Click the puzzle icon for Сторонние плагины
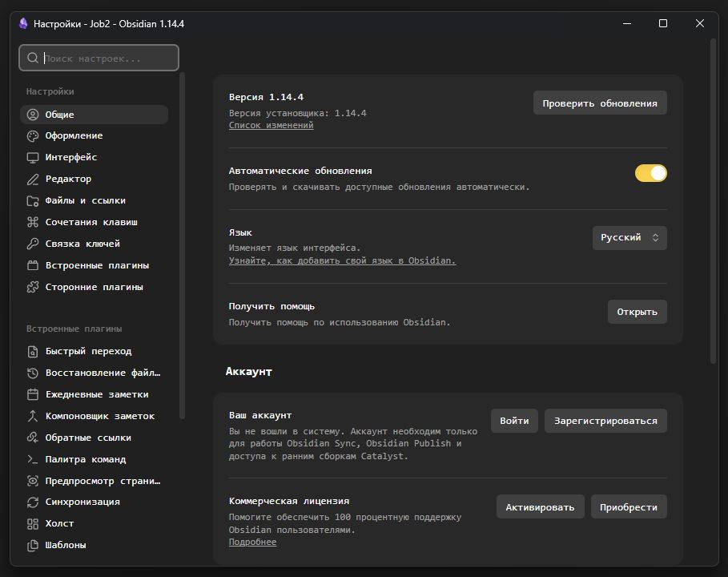728x577 pixels. click(33, 287)
